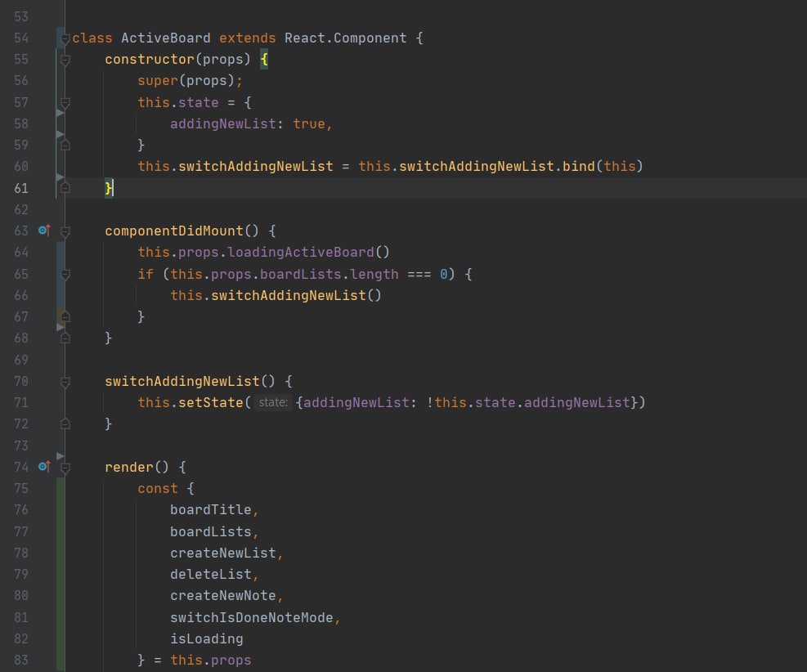Screen dimensions: 807x672
Task: Click the 'state:' parameter hint on setState
Action: tap(273, 402)
